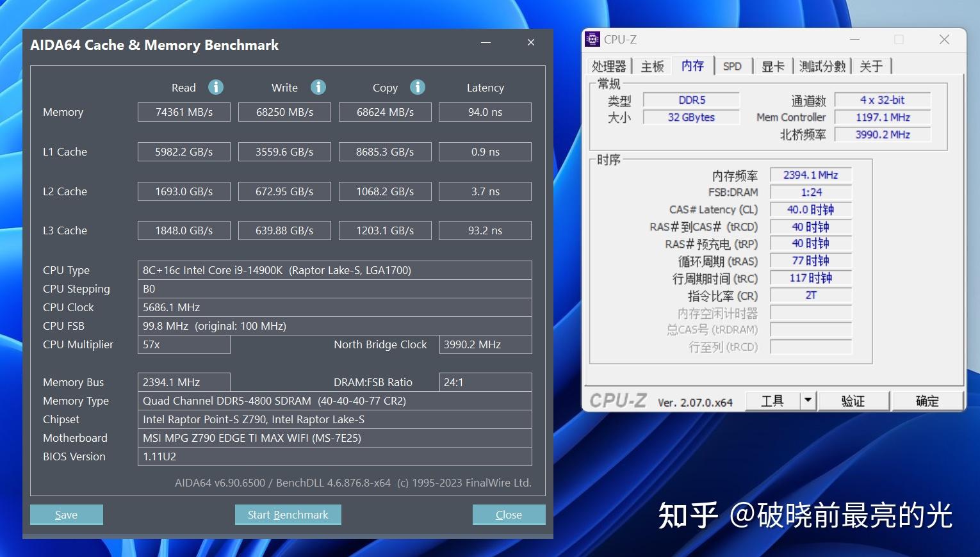
Task: Click the Close button in AIDA64
Action: 509,515
